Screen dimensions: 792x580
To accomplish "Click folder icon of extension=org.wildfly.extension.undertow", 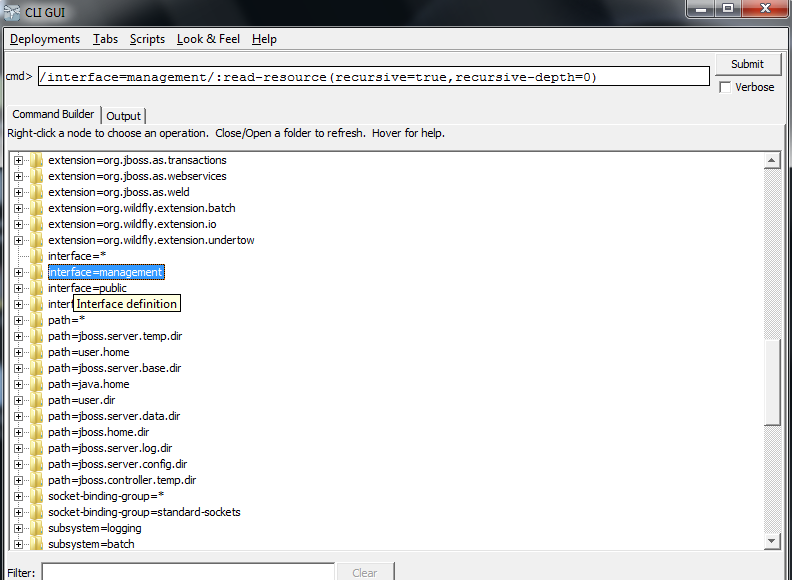I will point(36,240).
